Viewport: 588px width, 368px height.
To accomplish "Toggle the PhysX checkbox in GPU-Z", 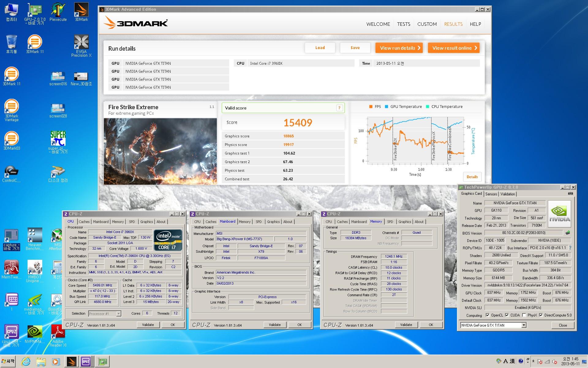I will (524, 315).
